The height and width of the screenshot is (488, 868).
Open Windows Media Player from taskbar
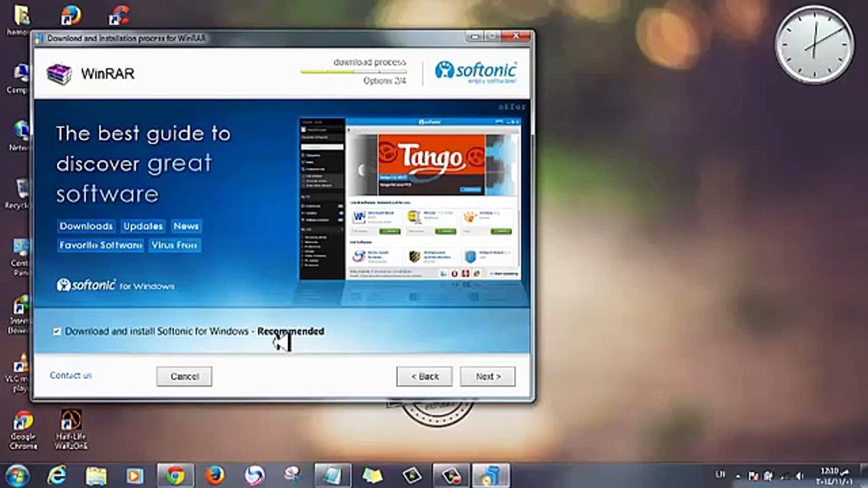[136, 476]
